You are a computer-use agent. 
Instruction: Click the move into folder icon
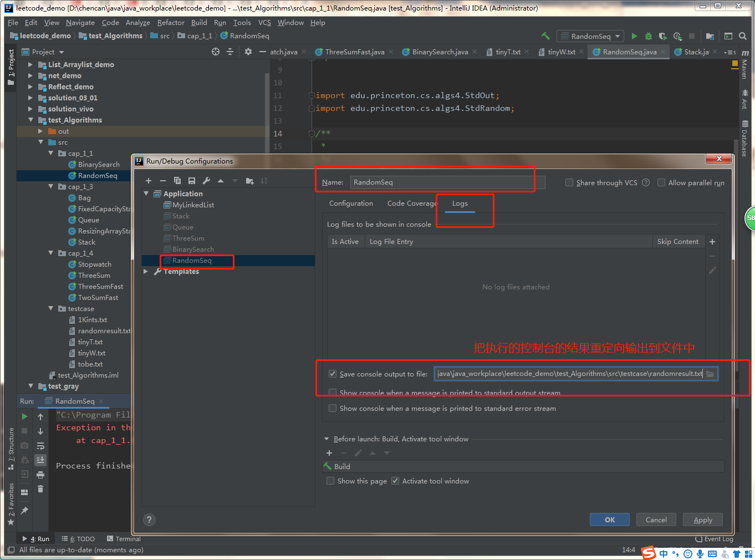249,181
